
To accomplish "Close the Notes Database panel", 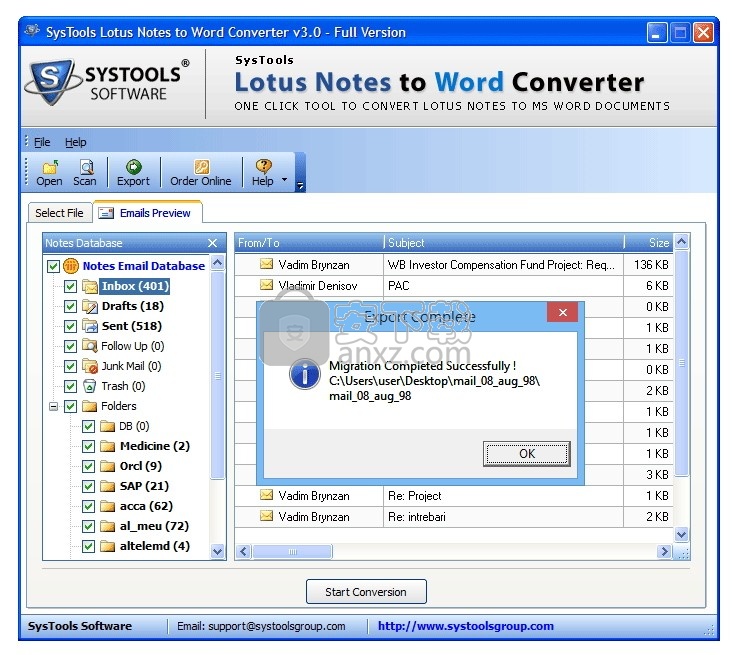I will point(212,243).
